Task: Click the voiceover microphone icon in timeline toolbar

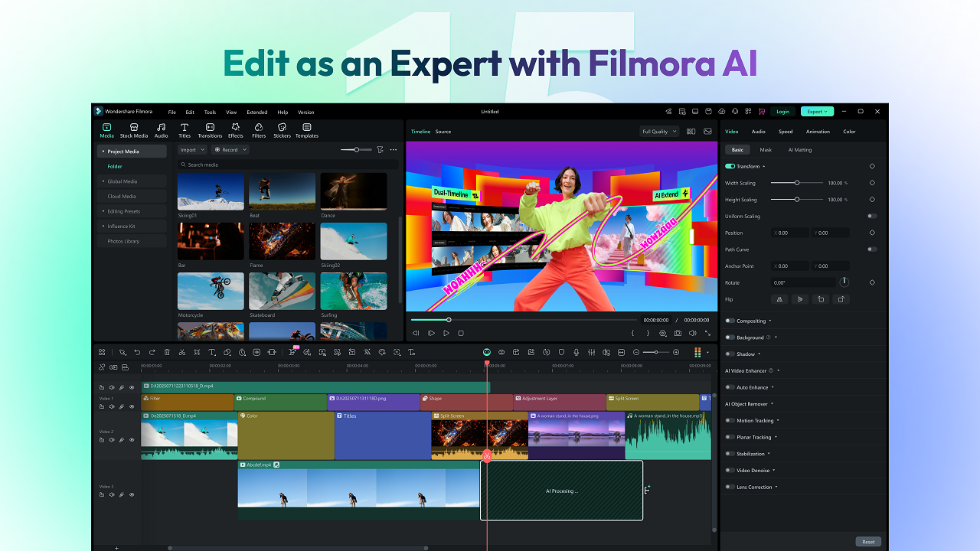Action: pyautogui.click(x=577, y=352)
